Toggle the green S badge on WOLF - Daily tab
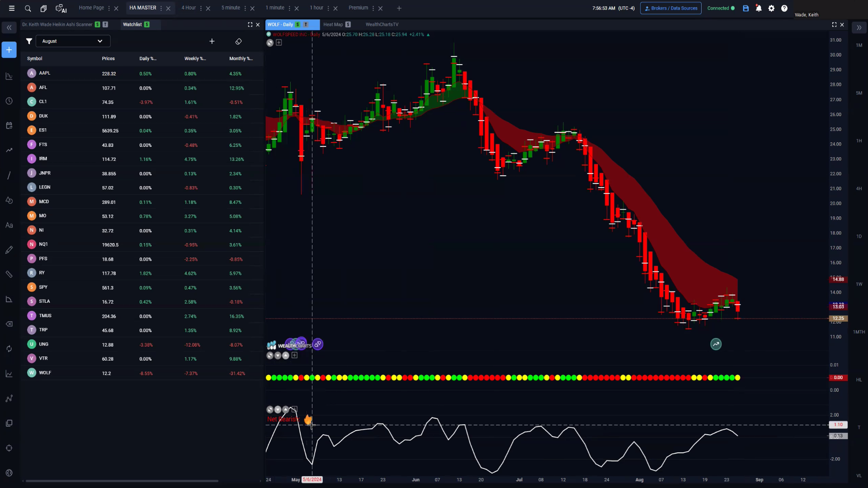 297,24
